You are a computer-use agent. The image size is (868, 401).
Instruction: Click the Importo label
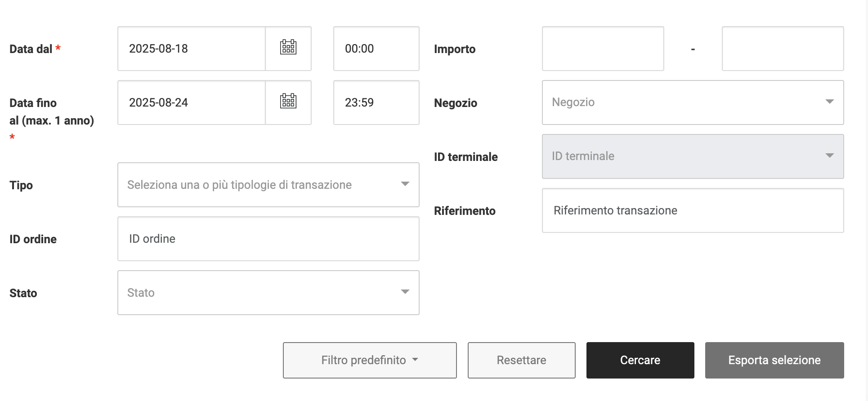455,49
